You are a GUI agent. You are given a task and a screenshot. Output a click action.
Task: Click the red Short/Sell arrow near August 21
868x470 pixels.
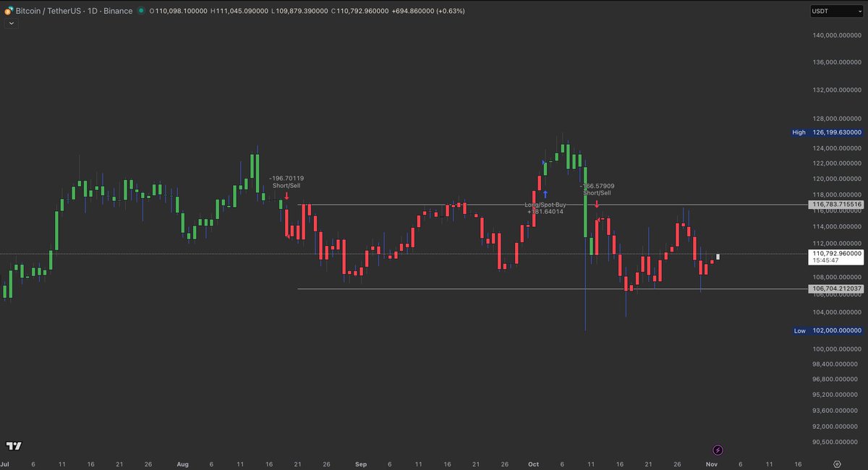click(285, 195)
